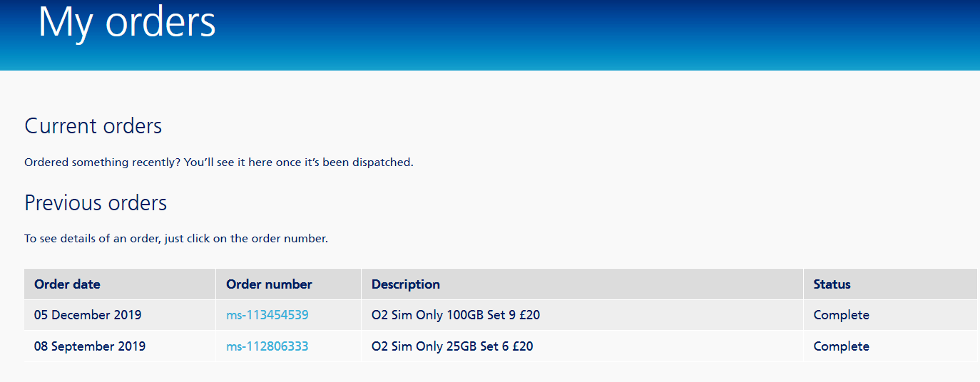Click Complete status of the December order

(x=841, y=315)
